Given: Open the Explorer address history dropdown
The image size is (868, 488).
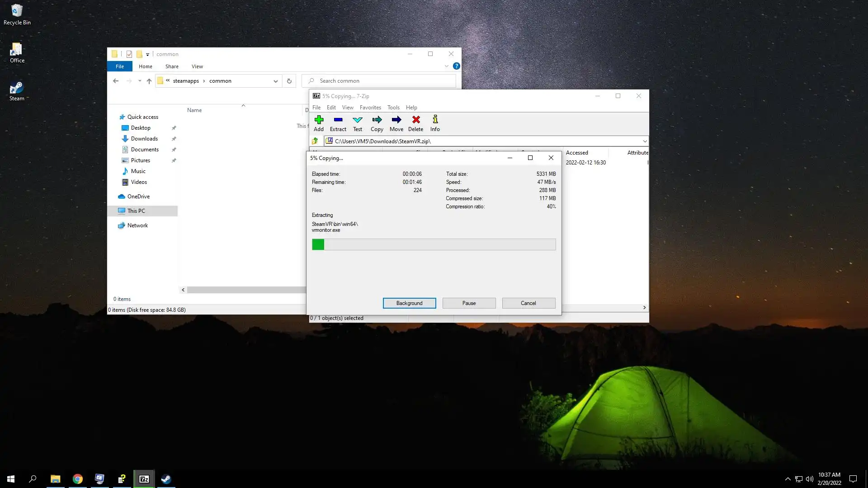Looking at the screenshot, I should point(275,81).
